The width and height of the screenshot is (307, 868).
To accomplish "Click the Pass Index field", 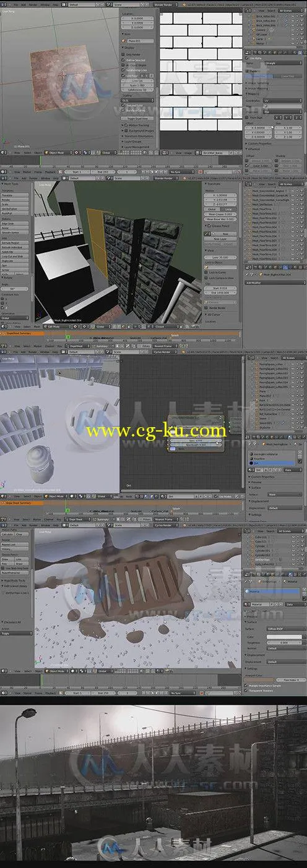I will coord(291,680).
